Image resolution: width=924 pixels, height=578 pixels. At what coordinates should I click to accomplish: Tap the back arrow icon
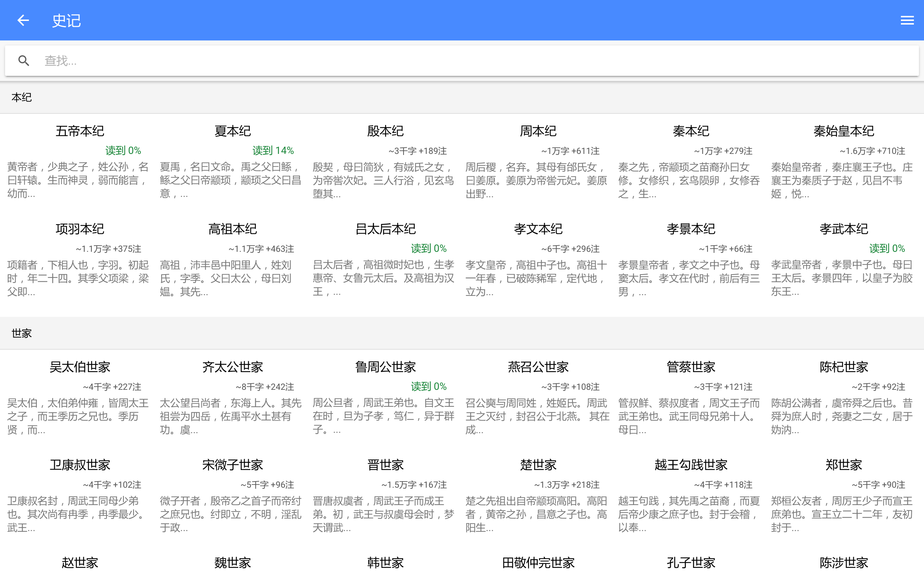pos(23,20)
